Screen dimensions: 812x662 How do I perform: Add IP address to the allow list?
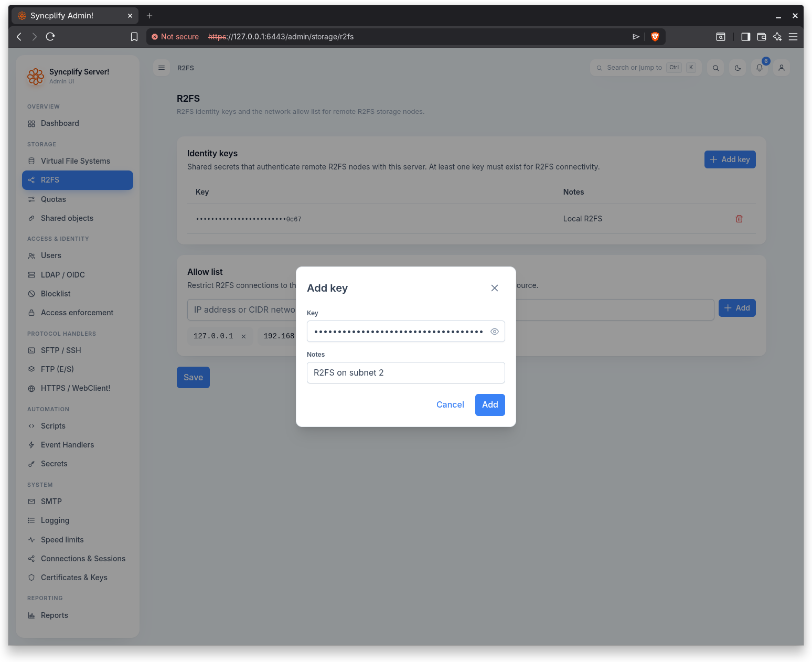point(736,308)
